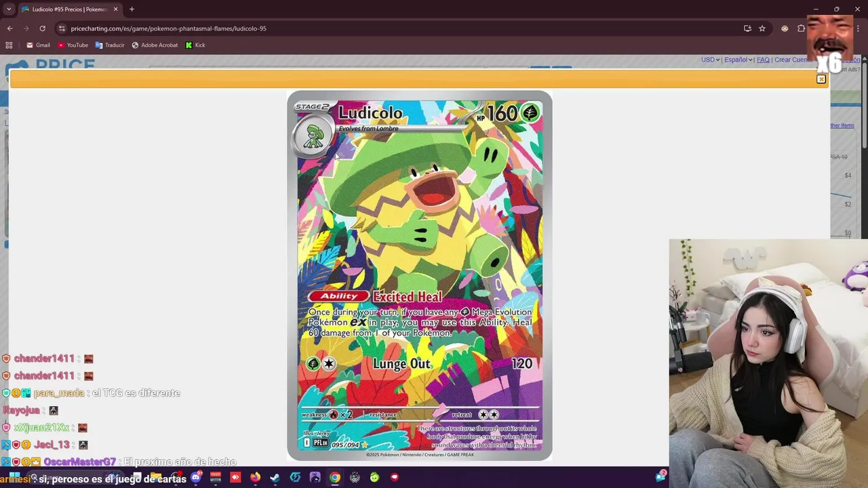The height and width of the screenshot is (488, 868).
Task: Open the owl-faced browser extension
Action: [785, 28]
